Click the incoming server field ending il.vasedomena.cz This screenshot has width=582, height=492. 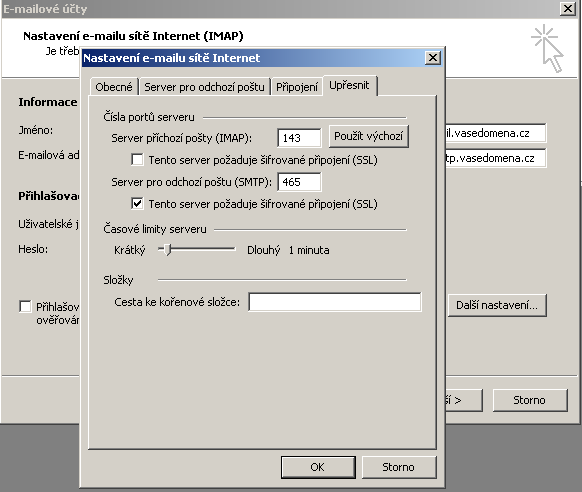496,133
